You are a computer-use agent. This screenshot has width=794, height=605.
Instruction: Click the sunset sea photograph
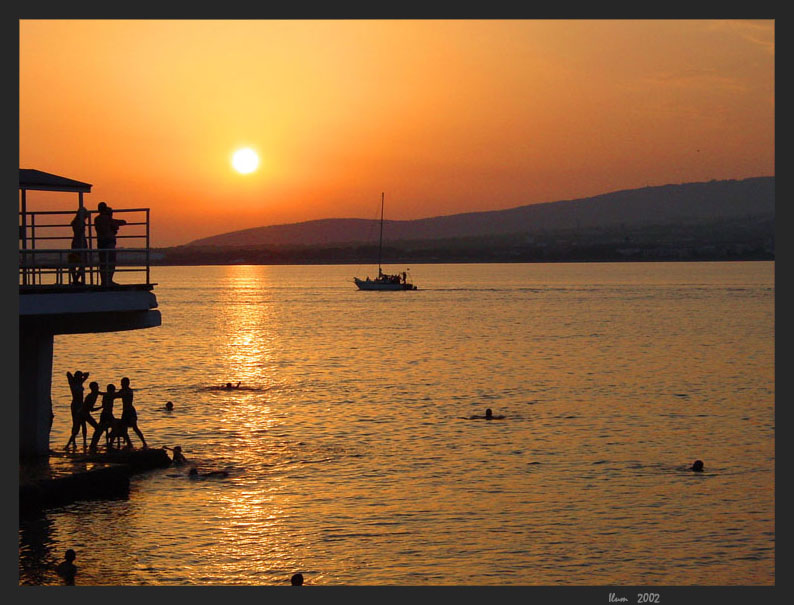click(396, 302)
